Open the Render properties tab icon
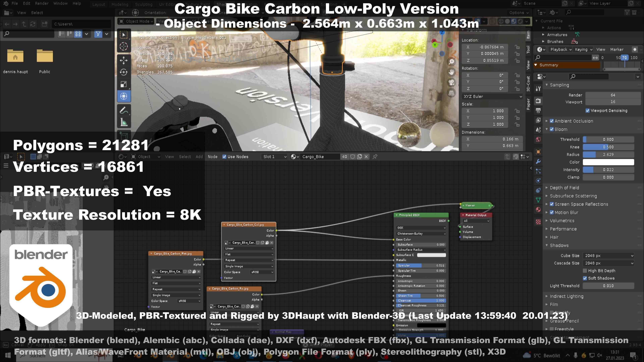This screenshot has height=362, width=644. 538,101
